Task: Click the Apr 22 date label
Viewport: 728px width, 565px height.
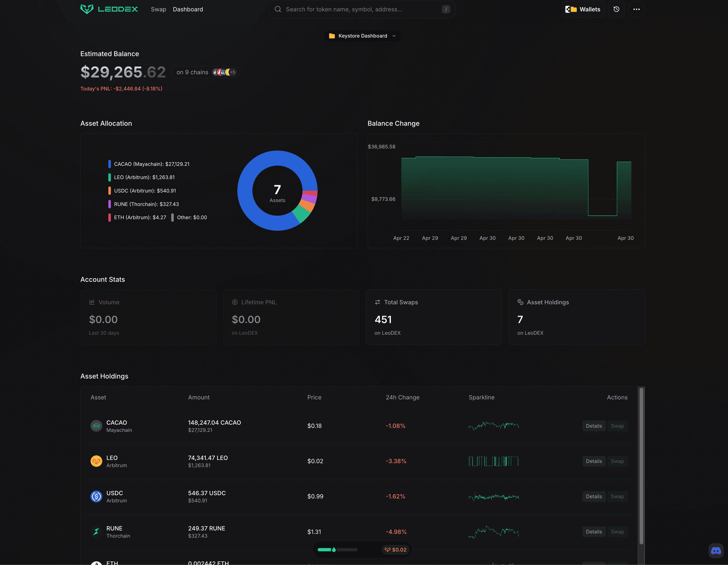Action: coord(401,238)
